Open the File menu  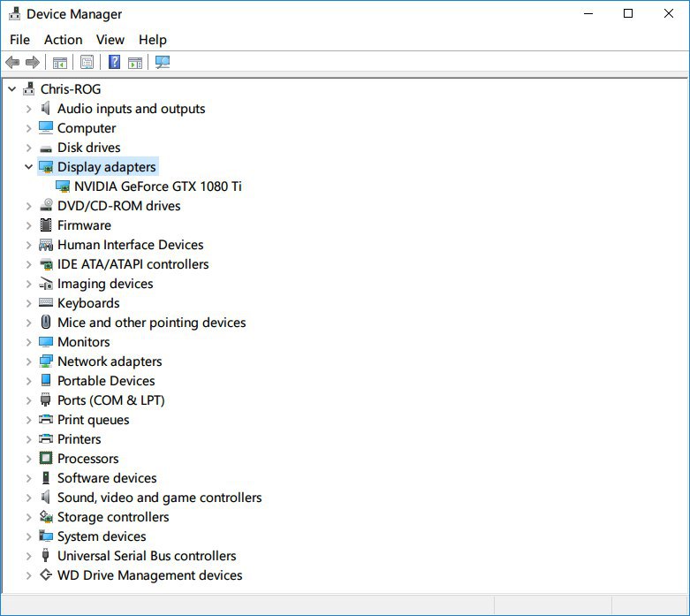(x=19, y=40)
